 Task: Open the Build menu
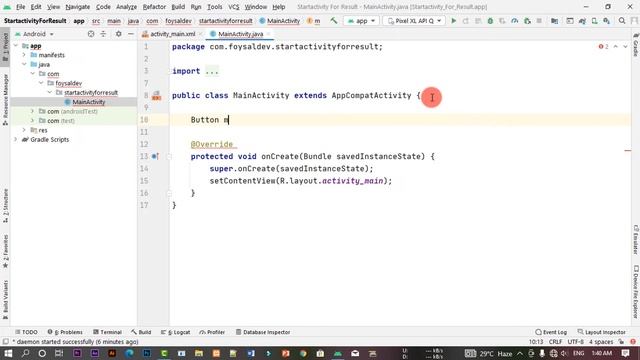178,7
